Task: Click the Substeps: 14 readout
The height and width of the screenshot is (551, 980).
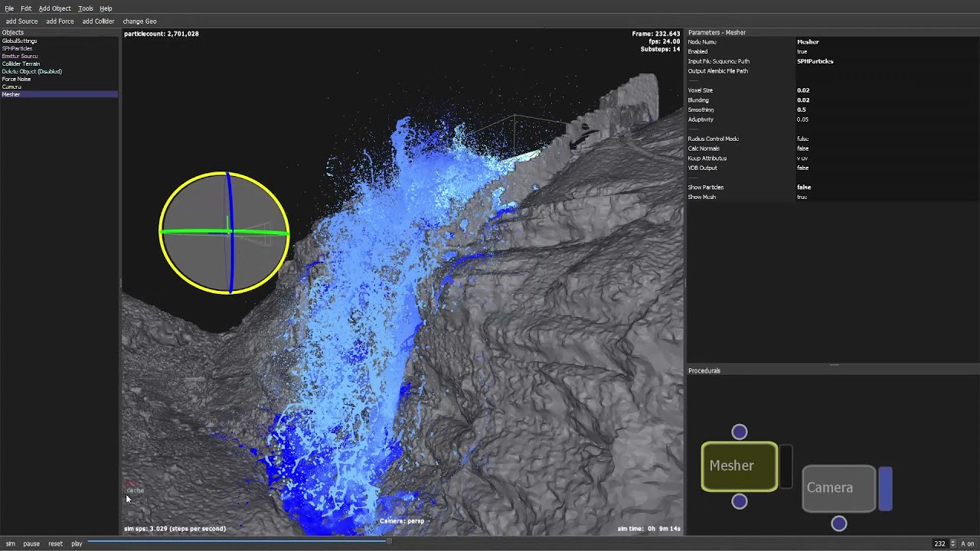Action: pyautogui.click(x=661, y=49)
